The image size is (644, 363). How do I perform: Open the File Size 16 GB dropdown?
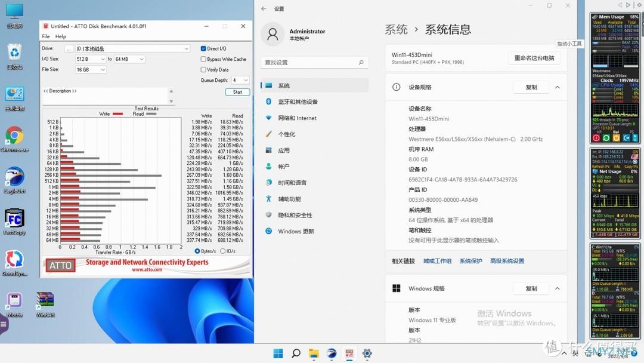pyautogui.click(x=91, y=70)
